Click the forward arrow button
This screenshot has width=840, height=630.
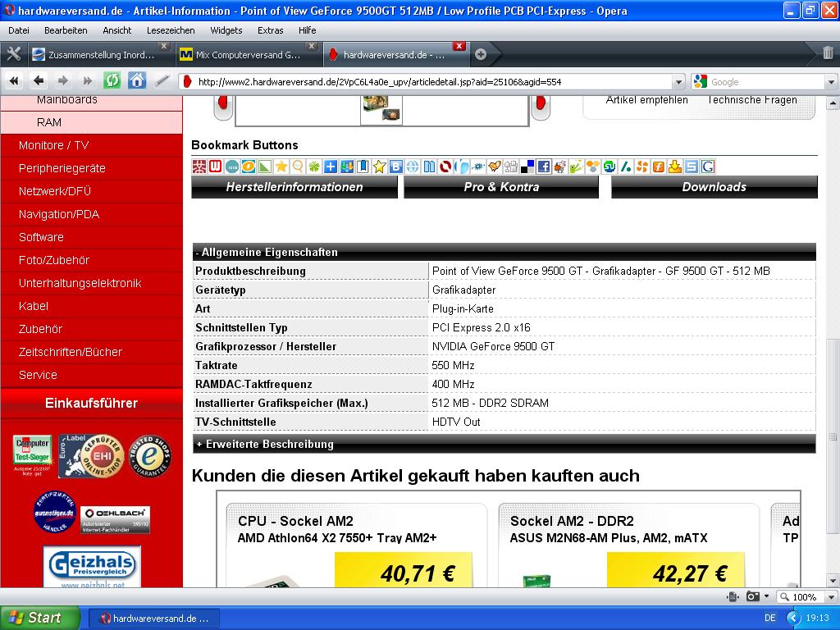coord(62,81)
